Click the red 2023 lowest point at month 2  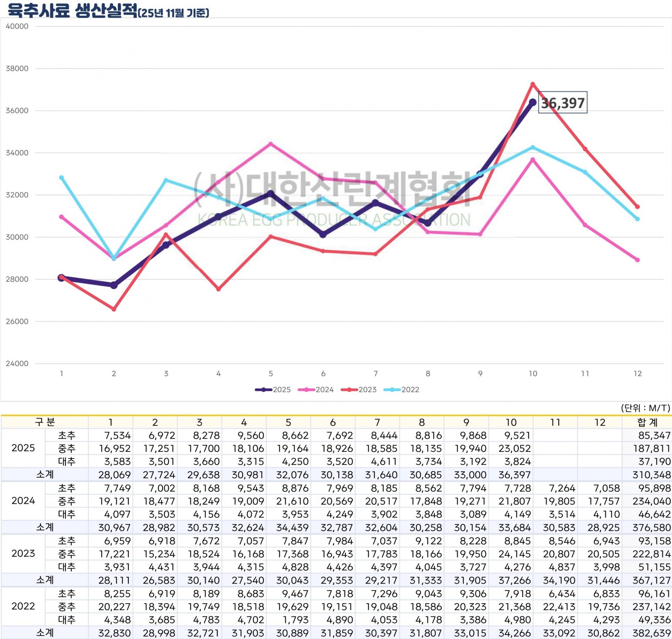click(x=114, y=309)
